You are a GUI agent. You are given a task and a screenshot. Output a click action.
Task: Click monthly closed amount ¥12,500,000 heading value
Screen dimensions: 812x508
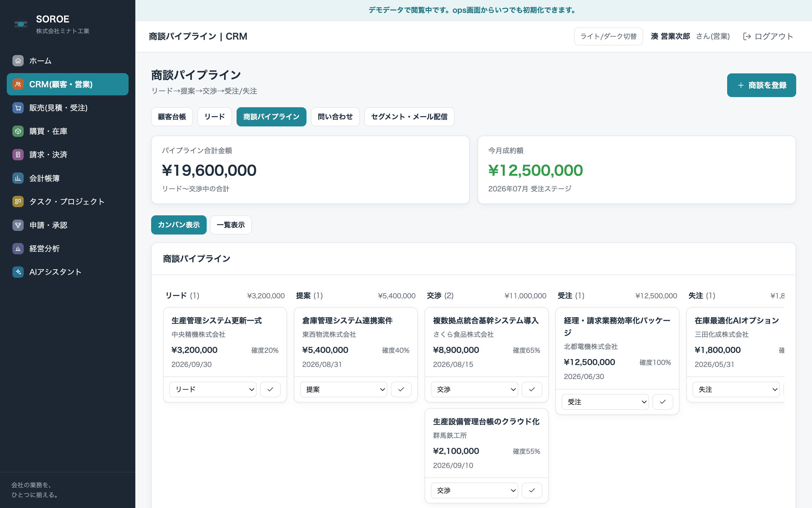[x=535, y=170]
